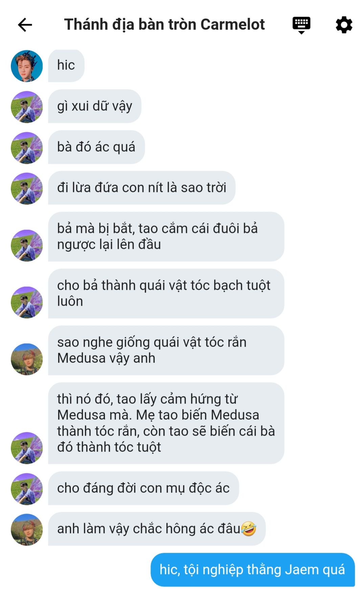
Task: Tap message starting 'bả mà bị bắt'
Action: tap(166, 237)
